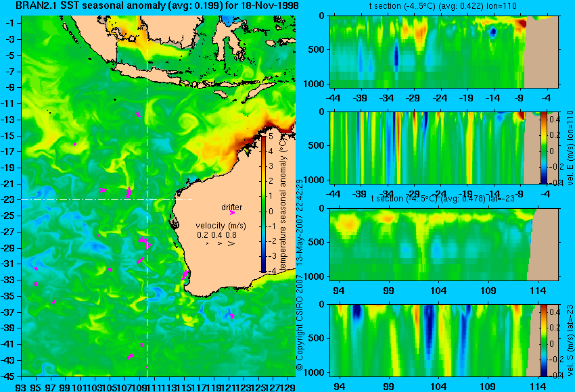The height and width of the screenshot is (392, 575).
Task: Click the -44 tick under top temperature section
Action: [333, 98]
